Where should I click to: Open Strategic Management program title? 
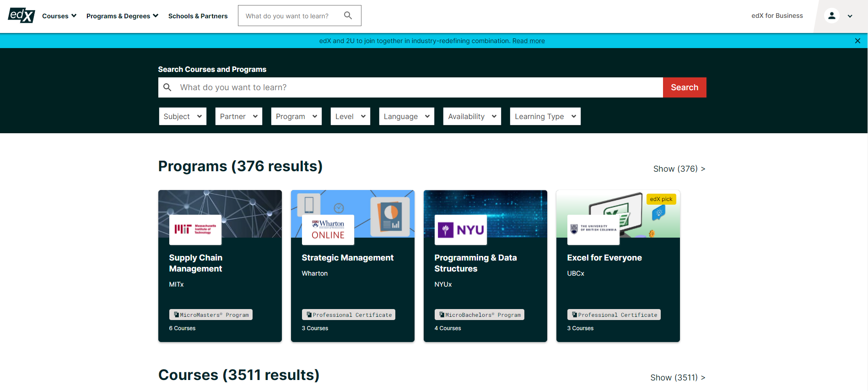348,258
